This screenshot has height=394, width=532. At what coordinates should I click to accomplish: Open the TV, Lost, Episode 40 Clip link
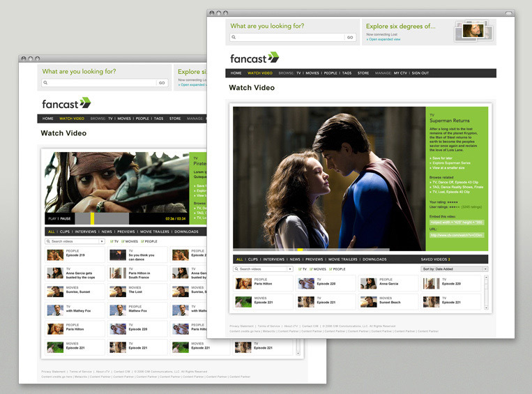450,192
